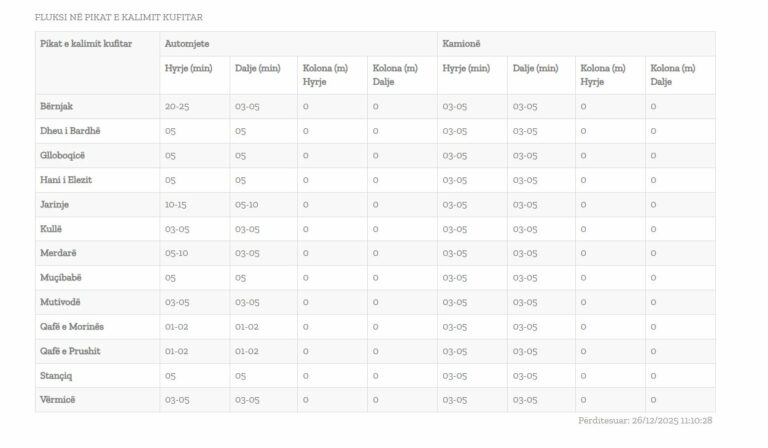Select Hani i Elezit in the table
This screenshot has width=768, height=448.
[x=65, y=180]
